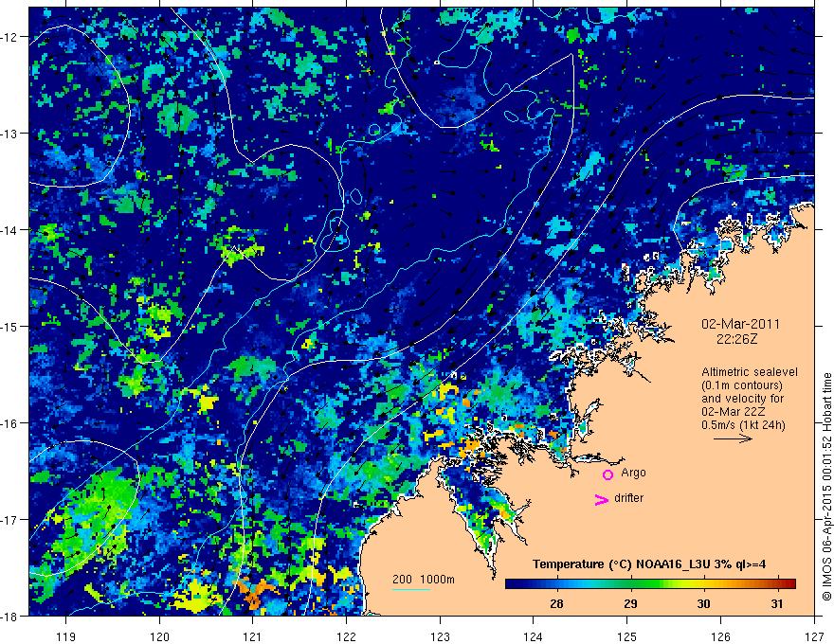Click the 'and velocity for' caption line
Screen dimensions: 834x644
742,399
